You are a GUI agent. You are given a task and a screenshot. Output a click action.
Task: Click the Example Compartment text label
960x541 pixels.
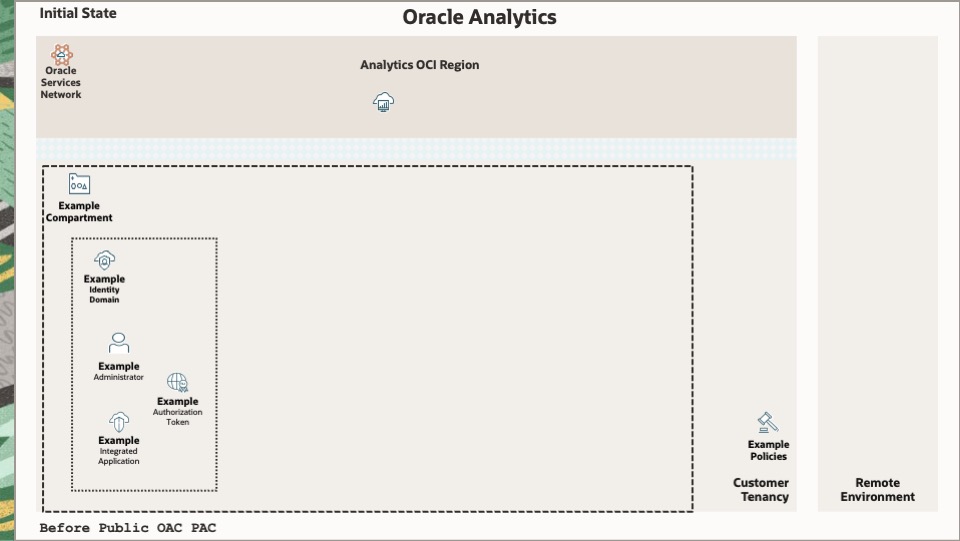click(79, 212)
